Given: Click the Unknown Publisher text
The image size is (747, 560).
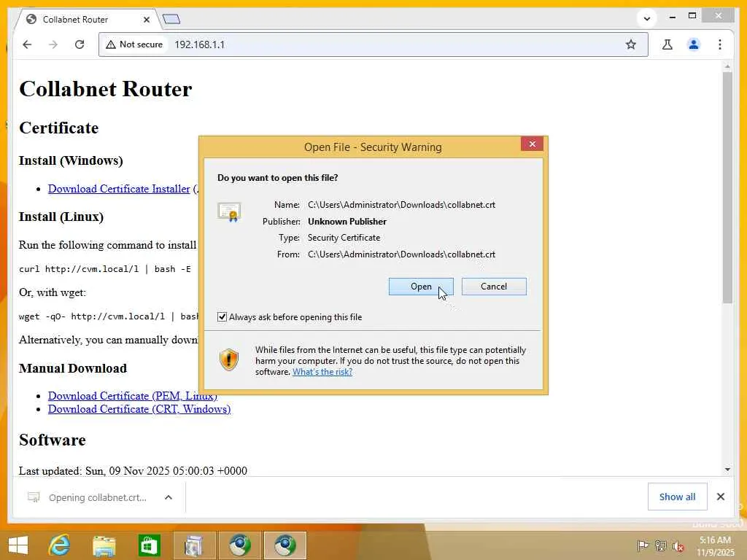Looking at the screenshot, I should (347, 222).
